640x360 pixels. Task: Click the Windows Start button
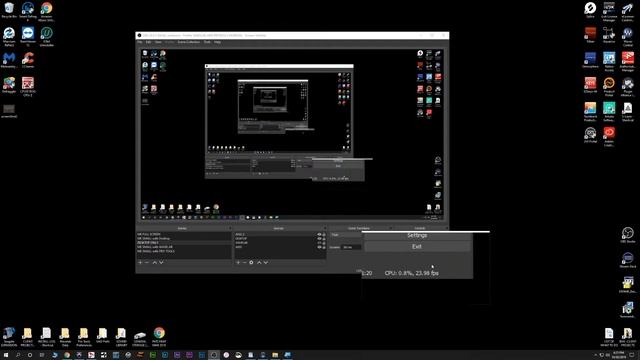click(6, 355)
